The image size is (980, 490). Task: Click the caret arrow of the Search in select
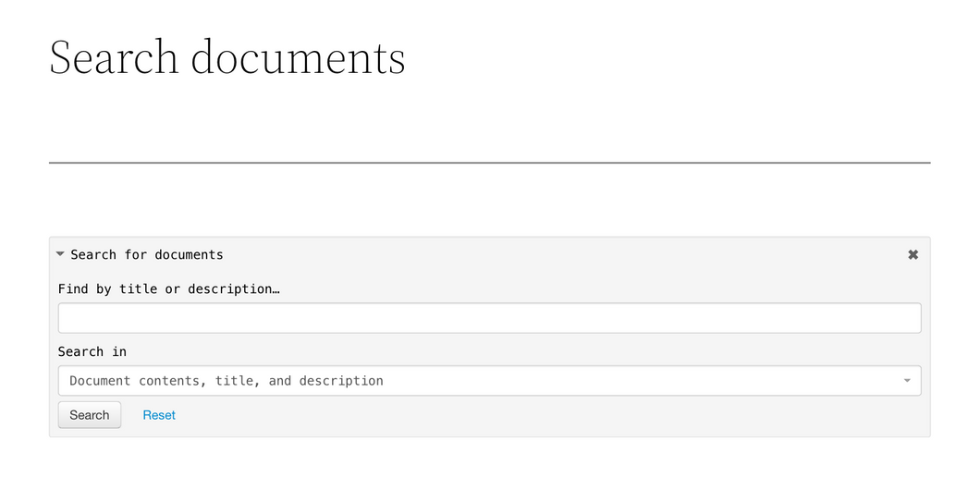pyautogui.click(x=907, y=381)
